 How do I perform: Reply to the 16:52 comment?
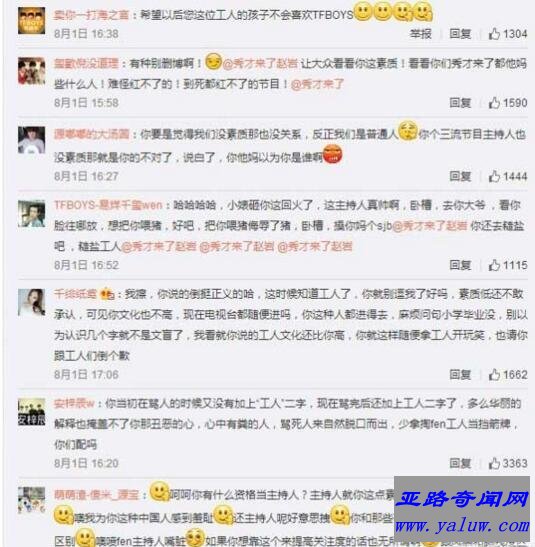pos(460,265)
